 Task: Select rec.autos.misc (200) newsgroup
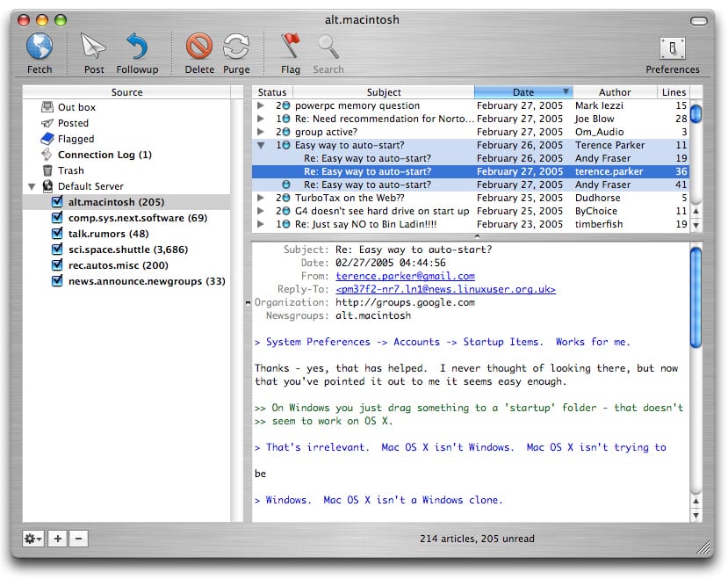click(126, 265)
